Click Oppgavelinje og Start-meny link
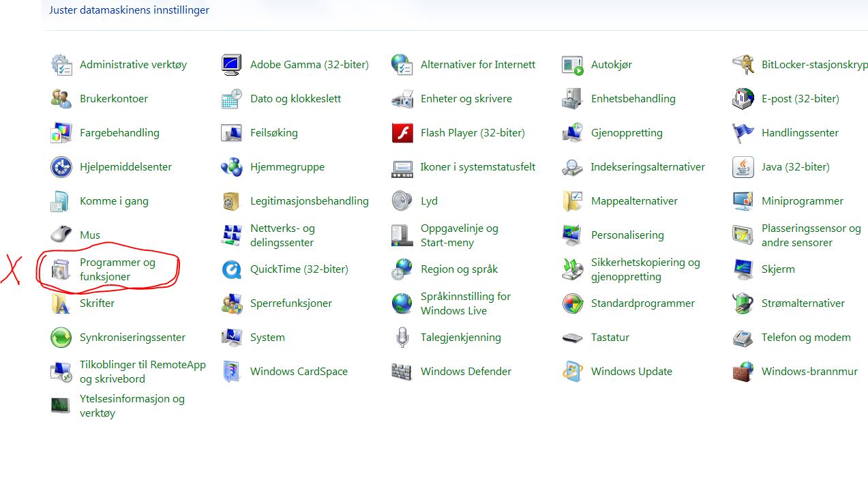 (x=460, y=235)
